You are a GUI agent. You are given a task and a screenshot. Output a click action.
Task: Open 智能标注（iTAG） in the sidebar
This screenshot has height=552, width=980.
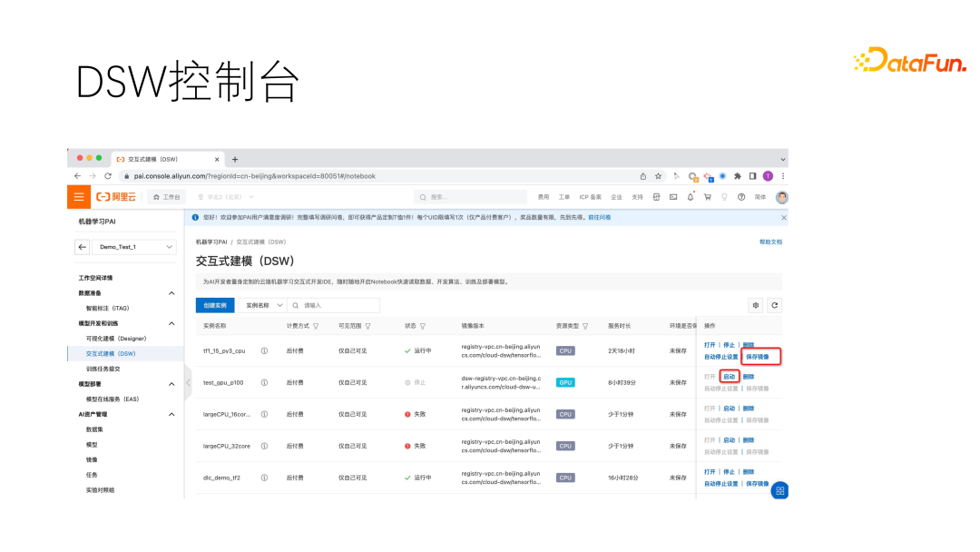107,308
